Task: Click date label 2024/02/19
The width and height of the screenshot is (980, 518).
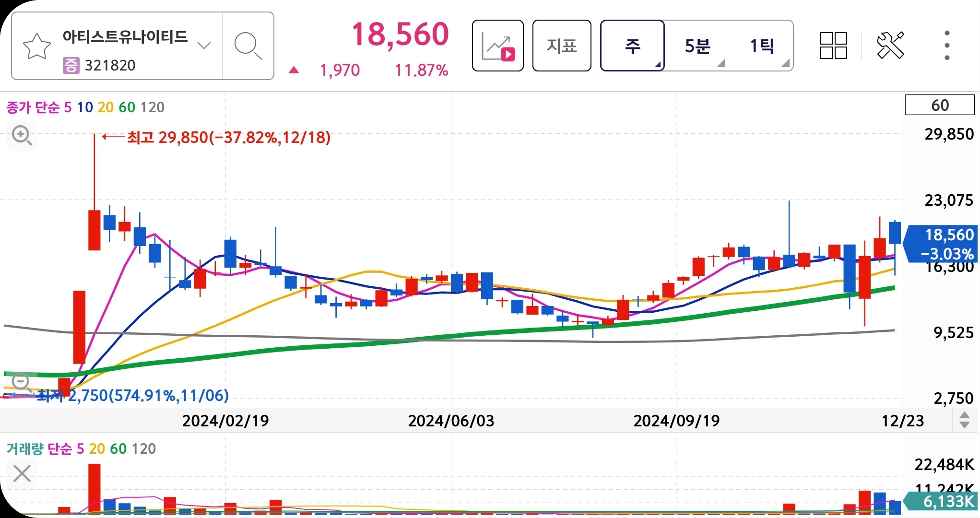Action: [225, 421]
